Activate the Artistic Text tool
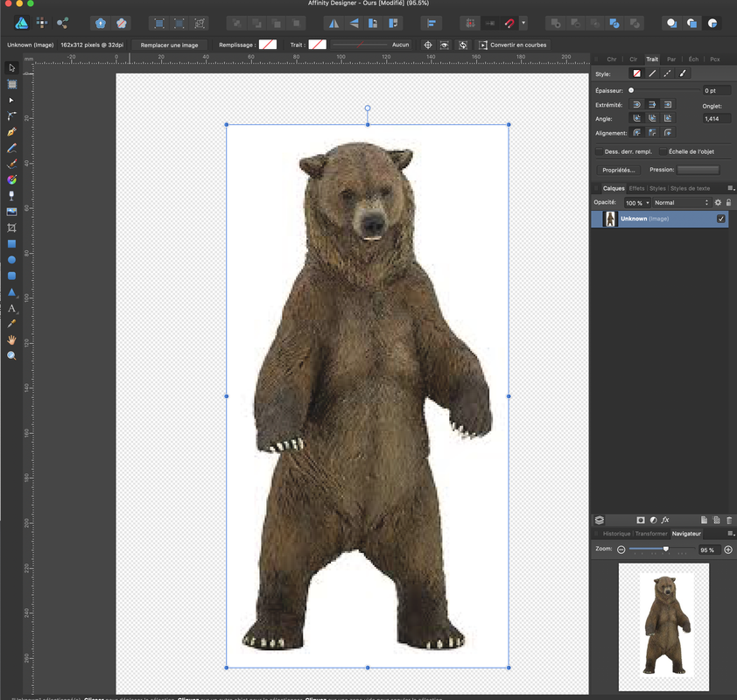 (x=12, y=308)
